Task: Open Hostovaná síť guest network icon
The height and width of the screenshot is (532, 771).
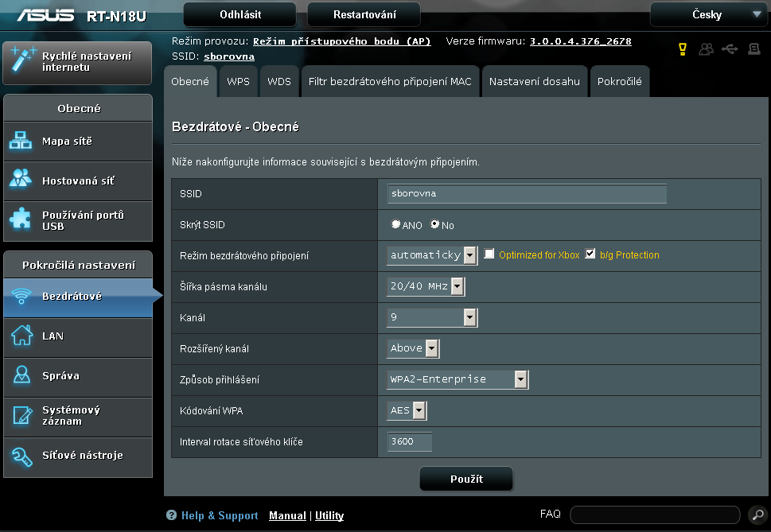Action: point(21,181)
